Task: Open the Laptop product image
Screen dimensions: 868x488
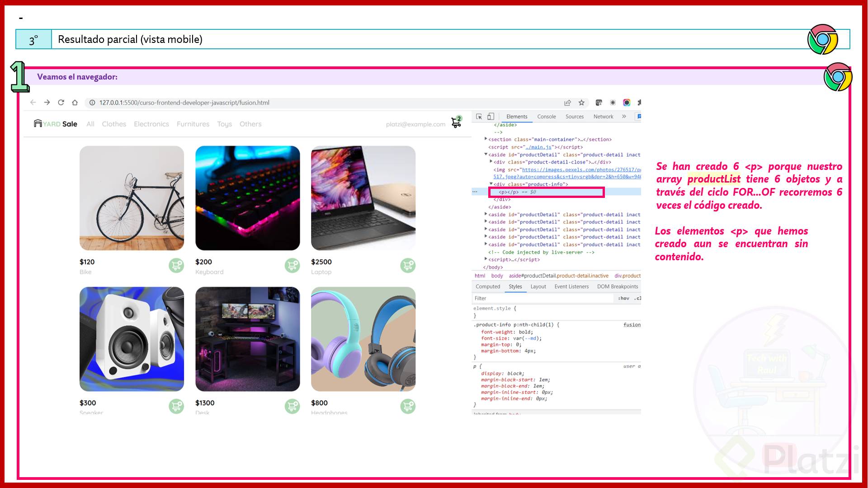Action: pyautogui.click(x=363, y=198)
